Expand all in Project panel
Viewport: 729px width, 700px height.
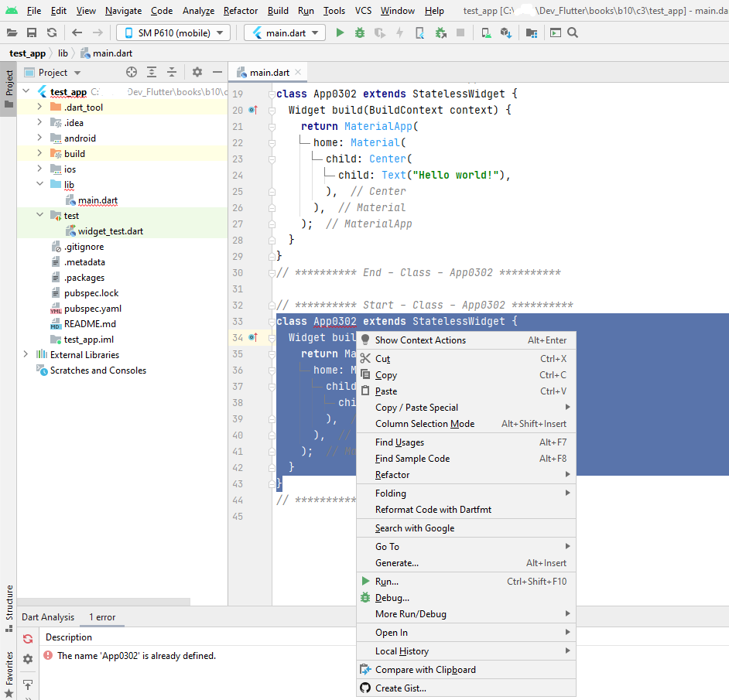pyautogui.click(x=152, y=72)
